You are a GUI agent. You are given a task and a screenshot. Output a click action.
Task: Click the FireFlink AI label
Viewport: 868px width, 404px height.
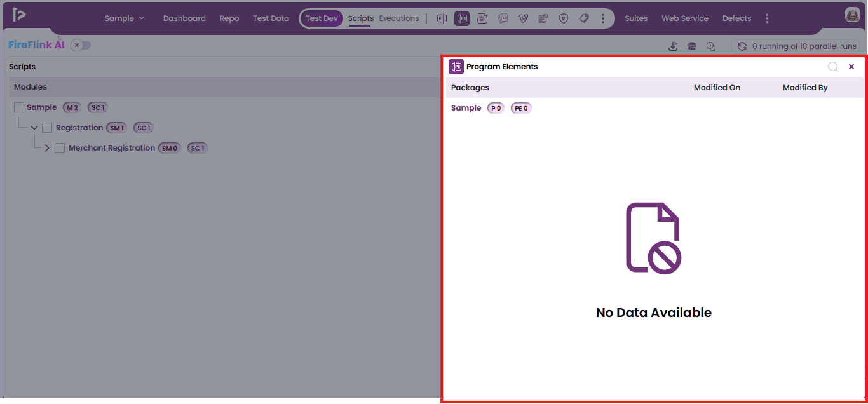coord(36,44)
